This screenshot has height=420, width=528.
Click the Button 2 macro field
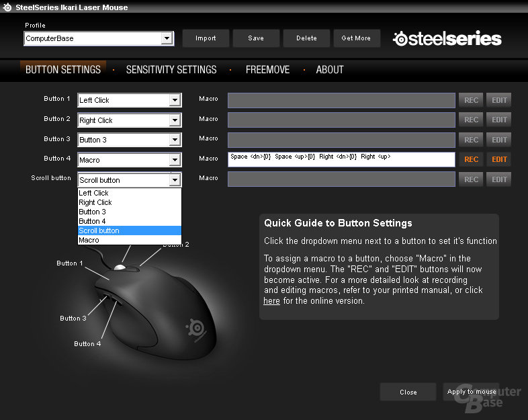point(341,120)
